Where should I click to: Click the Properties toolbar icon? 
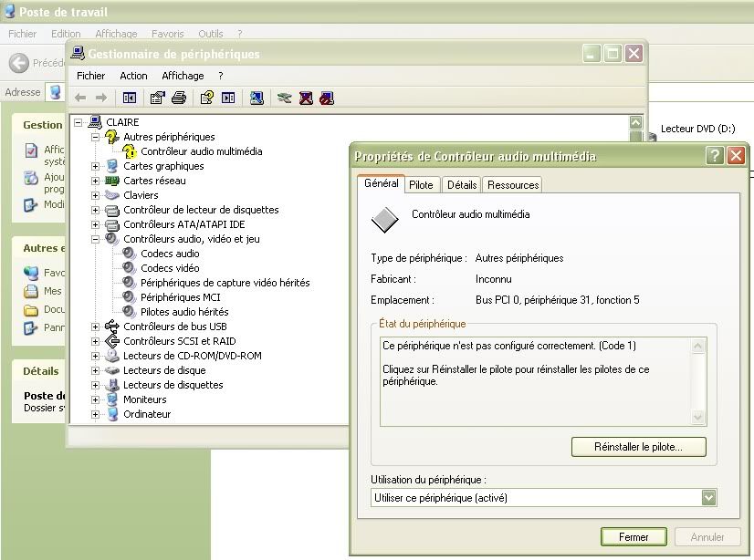[158, 98]
